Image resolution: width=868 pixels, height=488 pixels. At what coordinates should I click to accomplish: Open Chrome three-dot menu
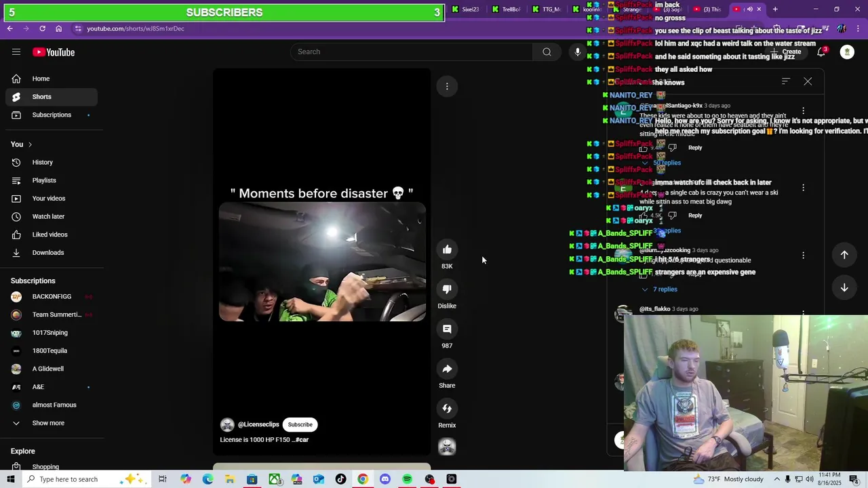(859, 28)
